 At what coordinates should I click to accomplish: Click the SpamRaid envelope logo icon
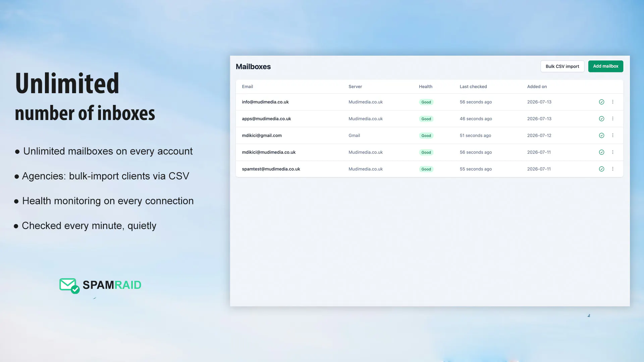click(x=69, y=286)
